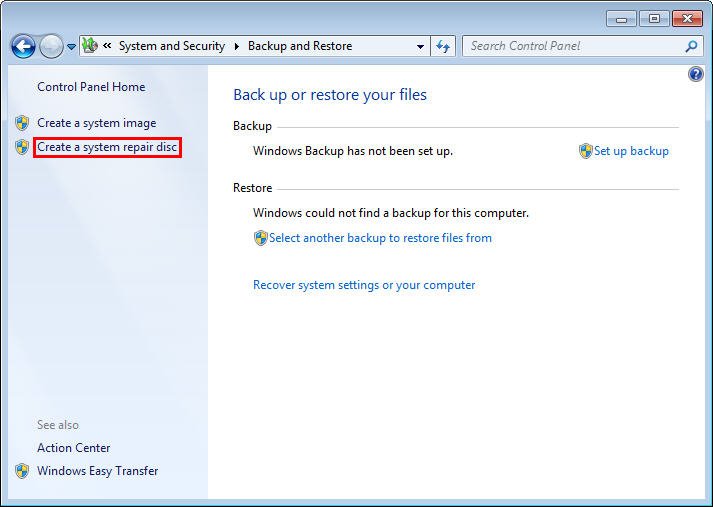
Task: Click 'Windows could not find a backup' text
Action: [x=391, y=213]
